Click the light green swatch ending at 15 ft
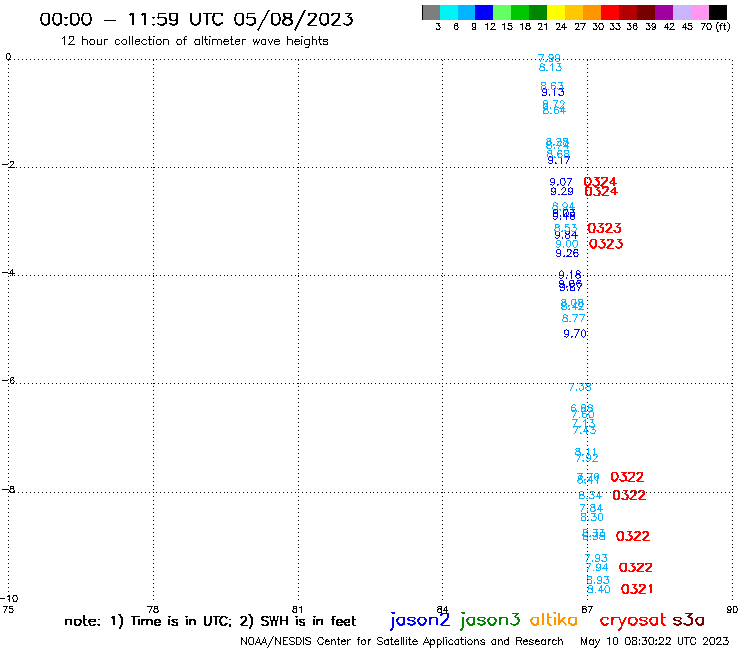 tap(502, 12)
